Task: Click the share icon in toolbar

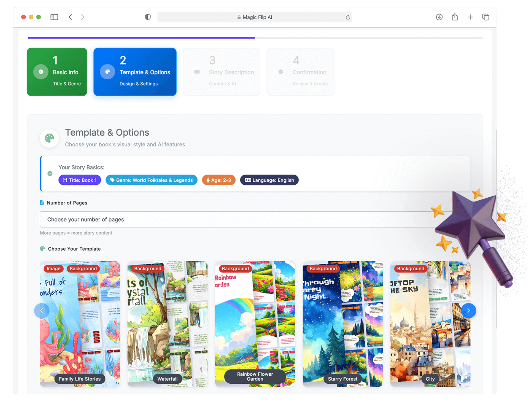Action: click(x=455, y=17)
